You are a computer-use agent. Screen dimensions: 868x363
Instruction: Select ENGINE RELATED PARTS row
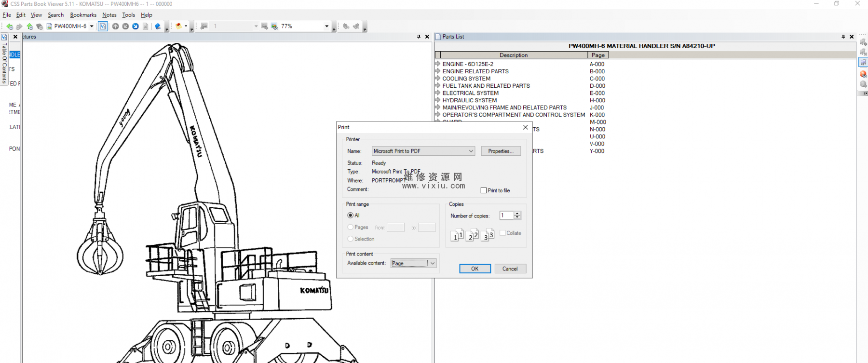[x=475, y=71]
